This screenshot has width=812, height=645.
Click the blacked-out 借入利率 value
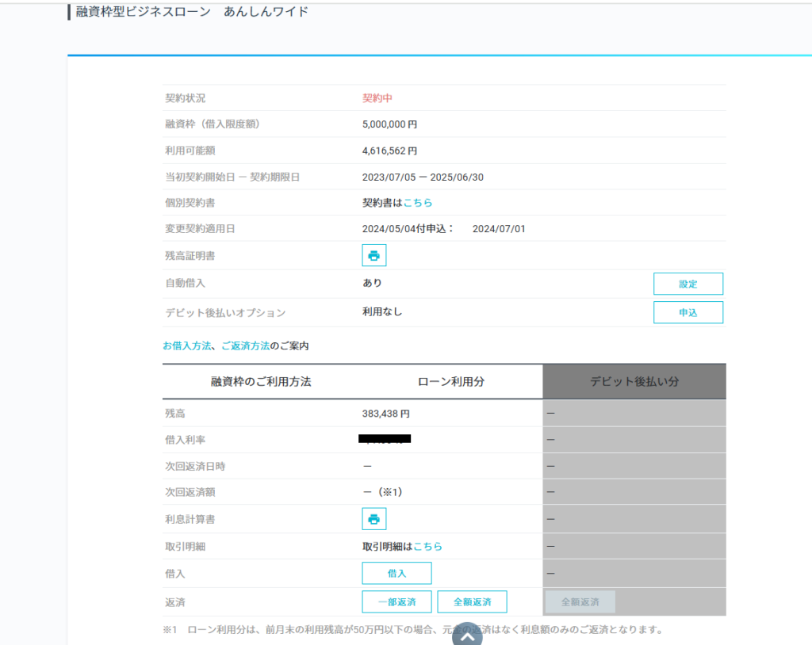(x=385, y=439)
